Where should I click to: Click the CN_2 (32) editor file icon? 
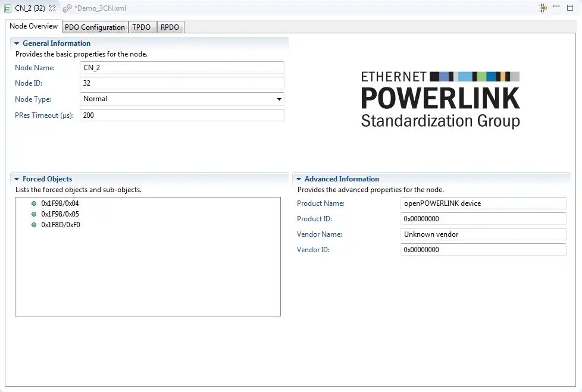point(8,8)
